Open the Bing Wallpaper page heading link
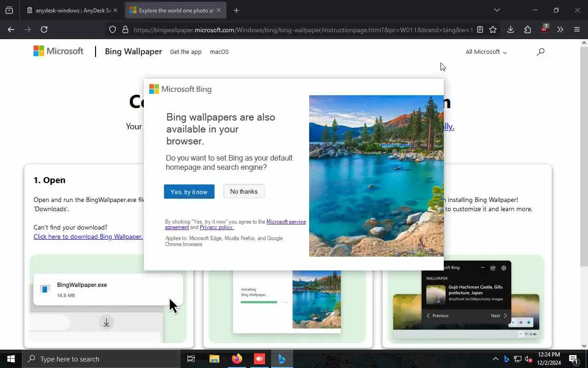This screenshot has height=368, width=588. coord(133,52)
